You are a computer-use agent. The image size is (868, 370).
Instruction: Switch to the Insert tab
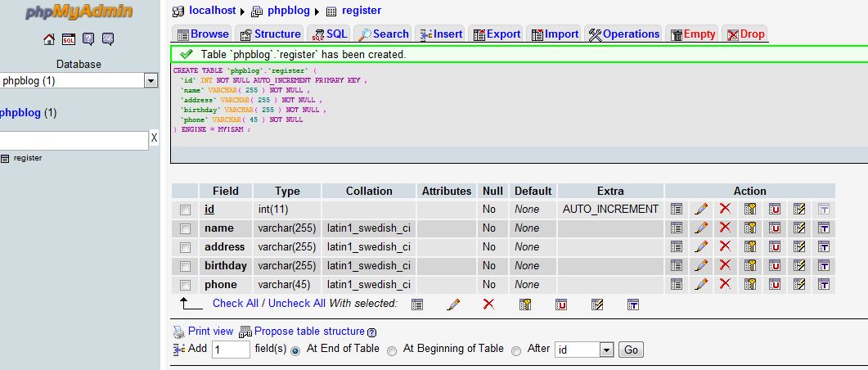tap(441, 34)
